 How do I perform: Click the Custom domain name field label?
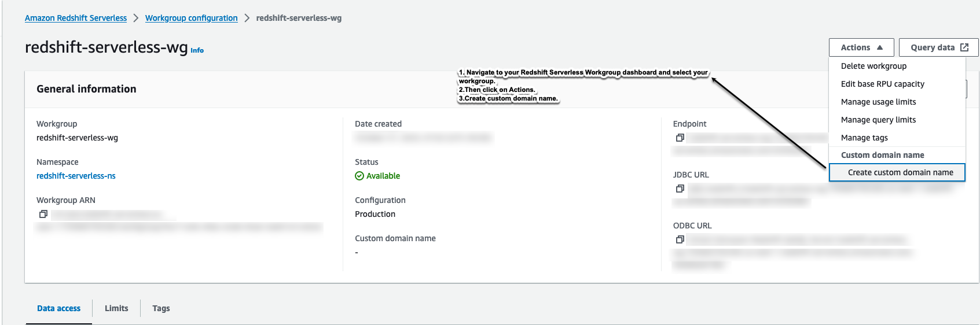395,238
